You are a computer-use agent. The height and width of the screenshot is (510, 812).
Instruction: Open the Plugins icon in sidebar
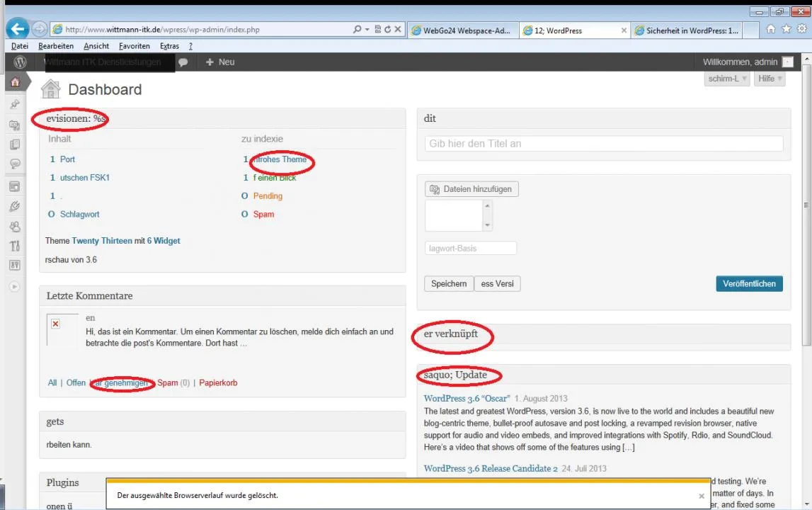click(x=15, y=206)
